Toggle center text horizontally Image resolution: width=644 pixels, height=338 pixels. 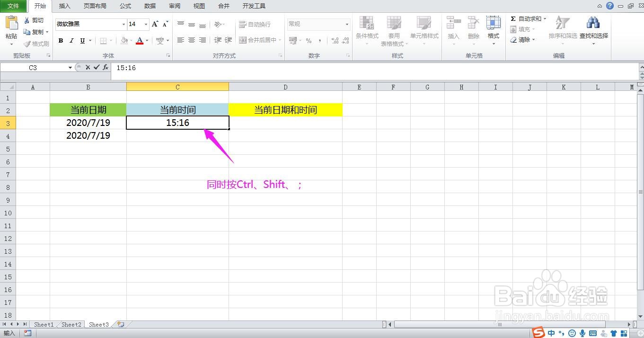(192, 40)
